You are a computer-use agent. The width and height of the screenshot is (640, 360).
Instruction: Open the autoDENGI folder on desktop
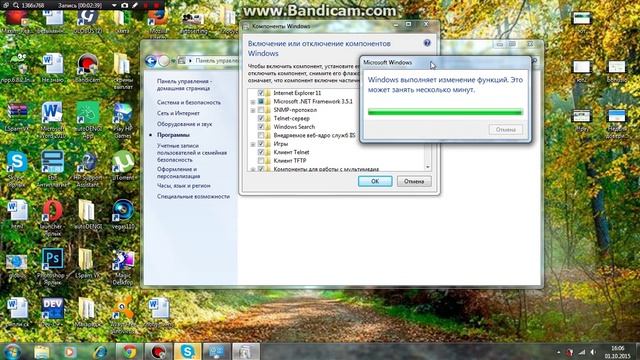tap(87, 214)
